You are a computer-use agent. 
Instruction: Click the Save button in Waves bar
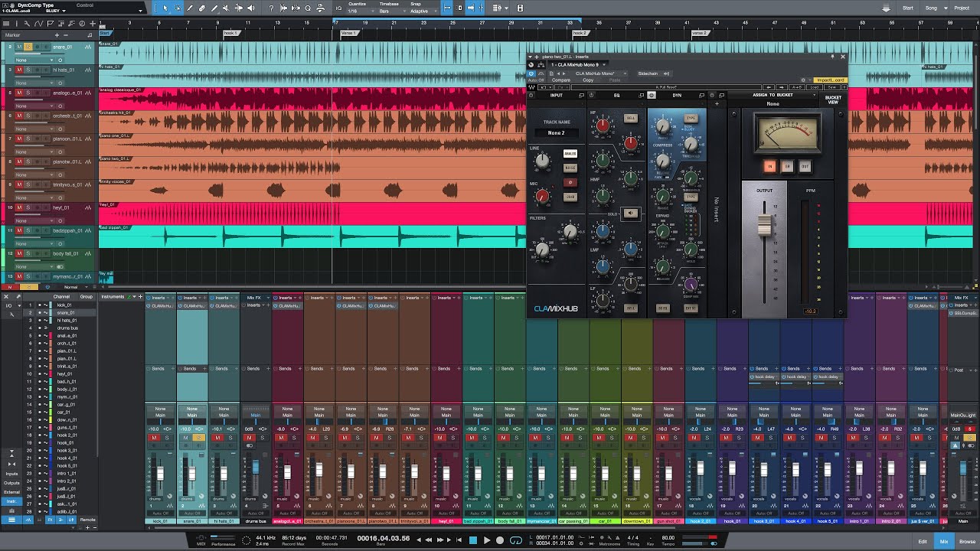click(832, 87)
